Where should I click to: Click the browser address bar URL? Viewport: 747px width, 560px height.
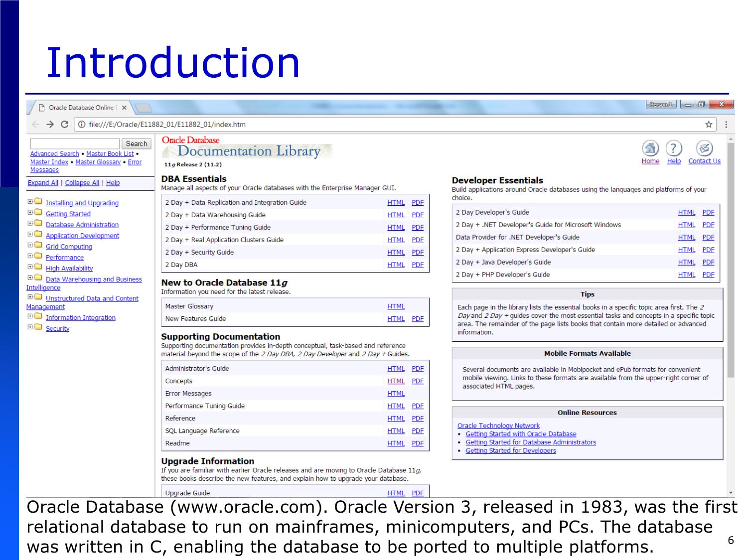[167, 125]
